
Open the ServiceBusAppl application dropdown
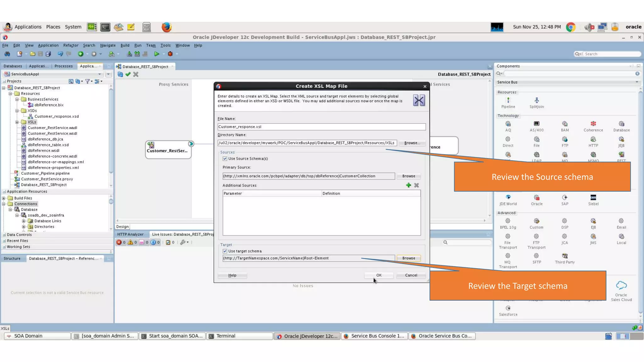coord(100,74)
